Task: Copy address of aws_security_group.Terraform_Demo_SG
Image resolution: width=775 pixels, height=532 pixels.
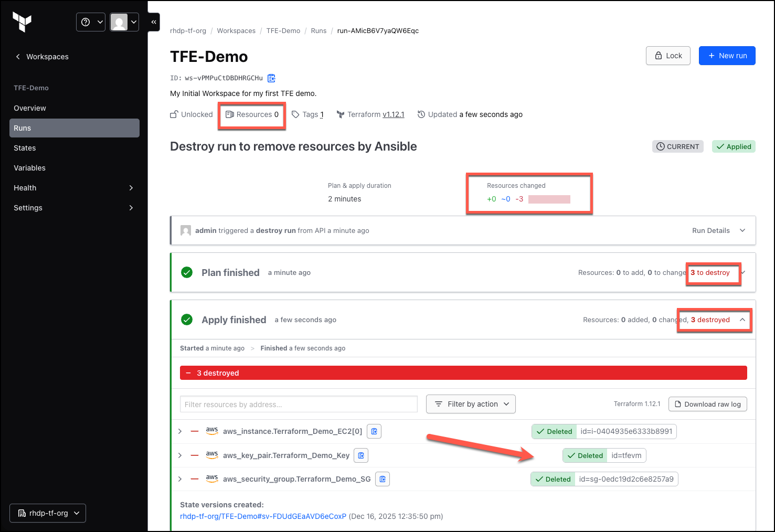Action: pyautogui.click(x=383, y=479)
